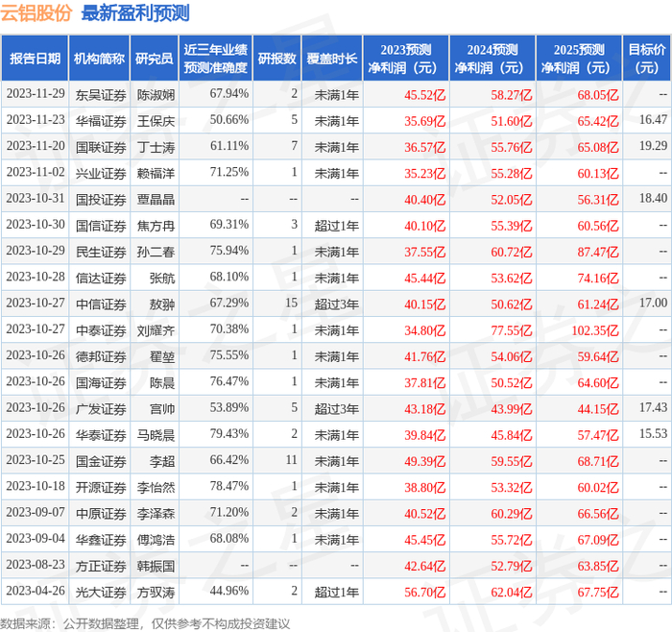Click target price 15.53
The height and width of the screenshot is (632, 672).
(653, 433)
